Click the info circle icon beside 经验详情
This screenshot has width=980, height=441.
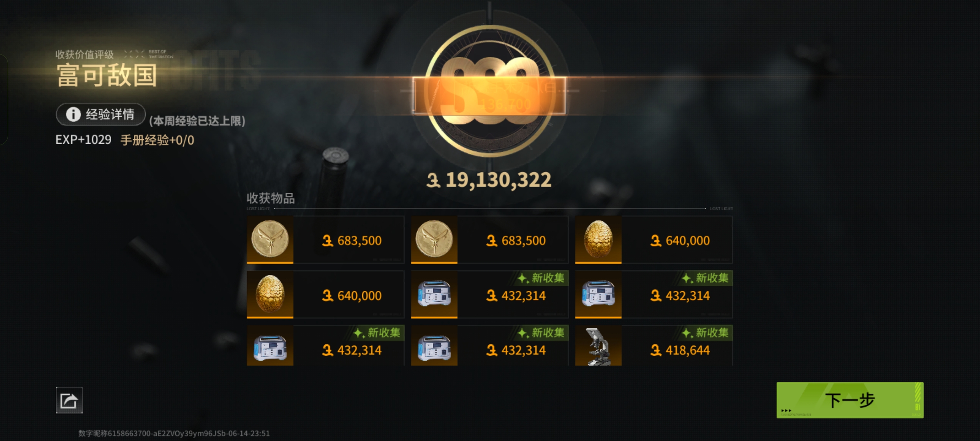[73, 114]
